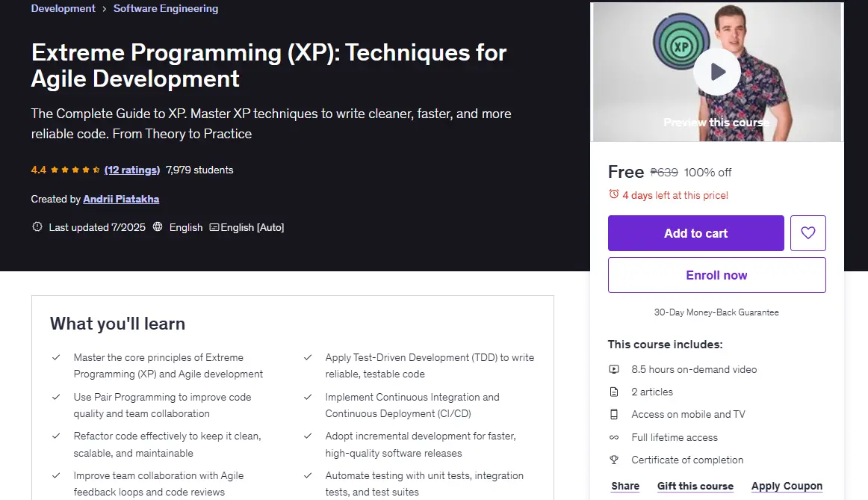Viewport: 868px width, 500px height.
Task: Click checkmark beside Automate testing with unit tests
Action: point(308,475)
